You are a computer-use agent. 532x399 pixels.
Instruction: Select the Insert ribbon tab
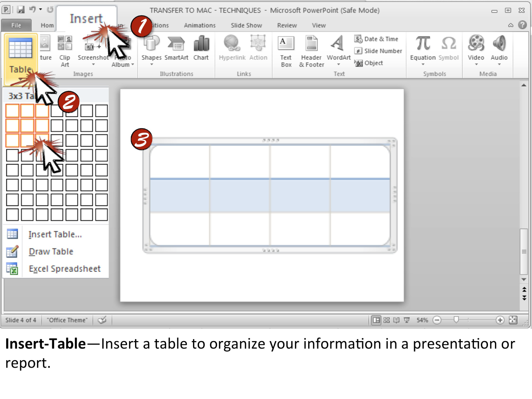point(86,19)
